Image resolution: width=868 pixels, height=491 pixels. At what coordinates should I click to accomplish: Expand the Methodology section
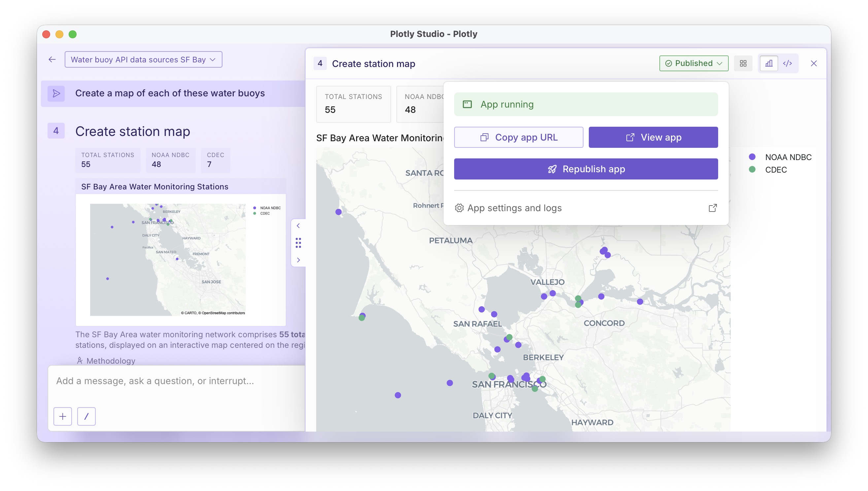[106, 361]
